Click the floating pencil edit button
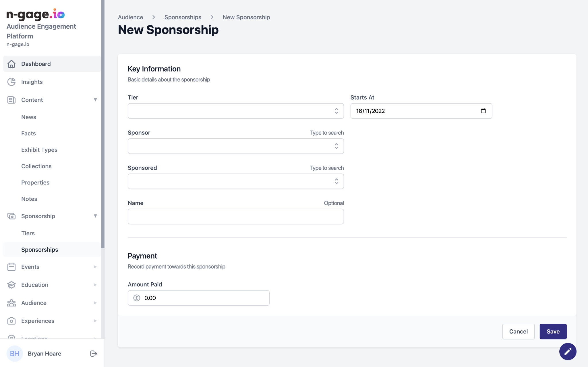The image size is (588, 367). point(568,352)
